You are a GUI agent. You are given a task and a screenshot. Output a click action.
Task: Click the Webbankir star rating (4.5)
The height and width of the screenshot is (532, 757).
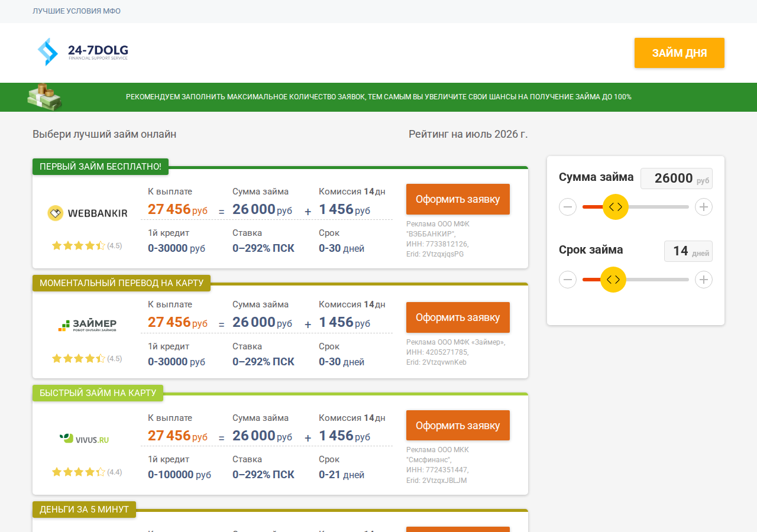coord(87,245)
